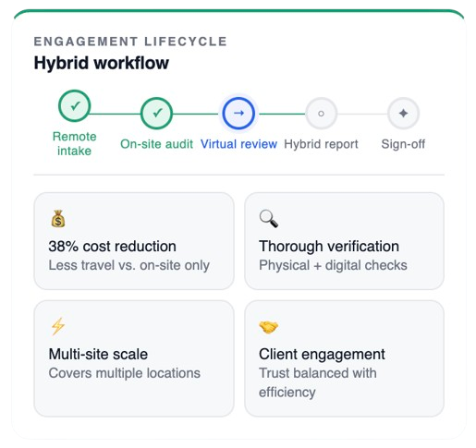Jump to the Sign-off label
This screenshot has width=476, height=448.
coord(403,144)
